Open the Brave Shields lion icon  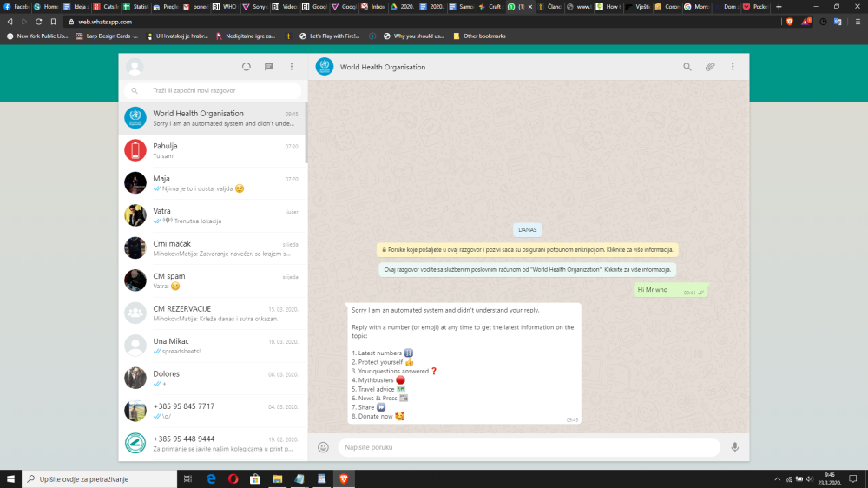[789, 22]
